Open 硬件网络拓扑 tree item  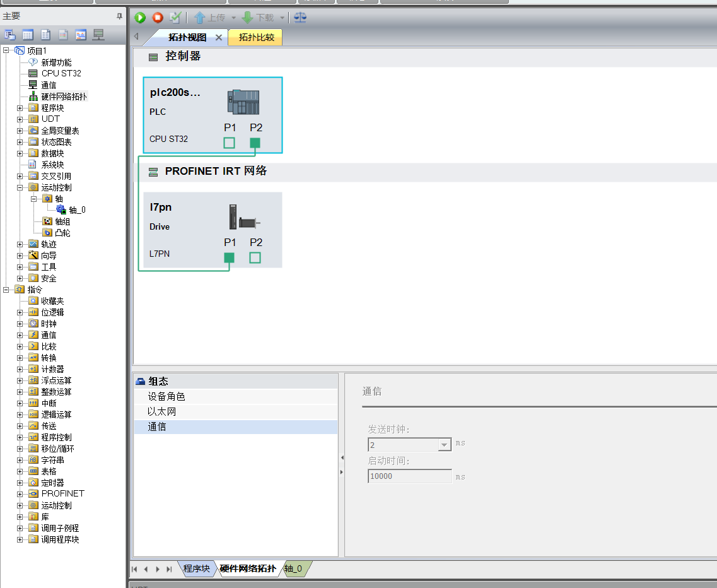(64, 97)
